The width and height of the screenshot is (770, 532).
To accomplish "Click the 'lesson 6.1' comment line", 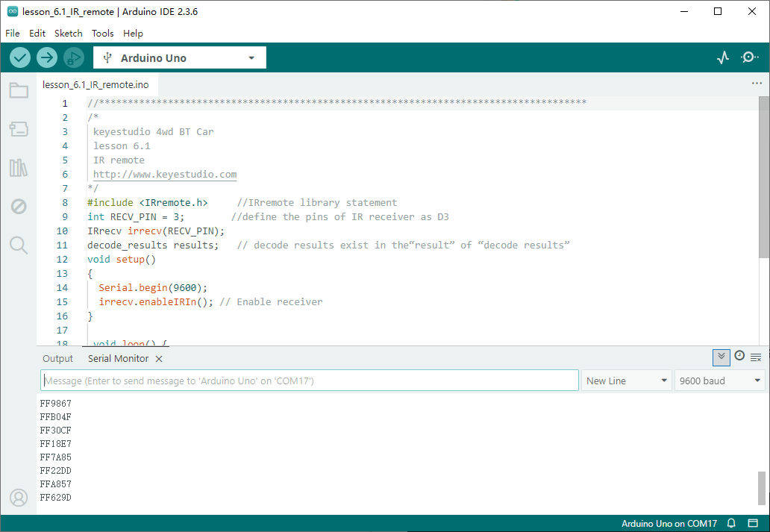I will (122, 146).
